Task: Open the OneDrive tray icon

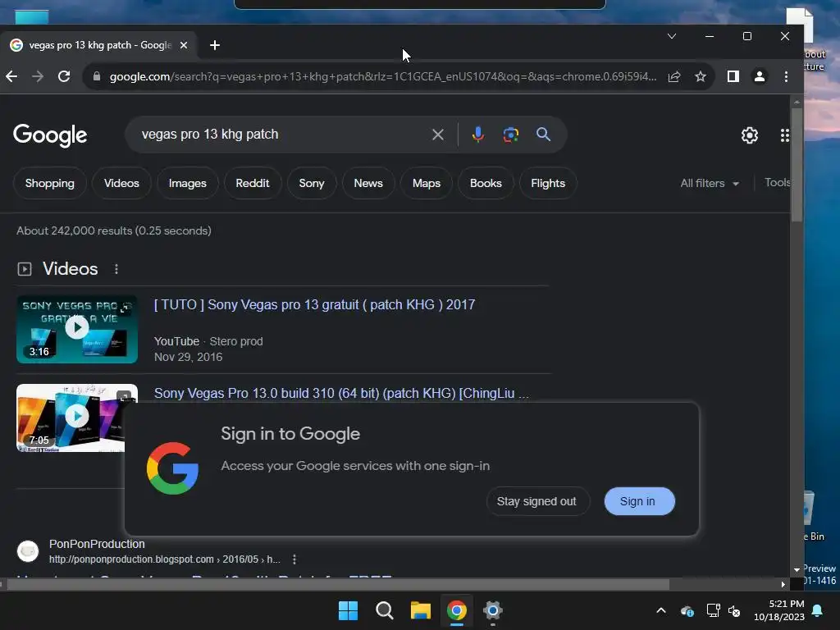Action: pos(687,610)
